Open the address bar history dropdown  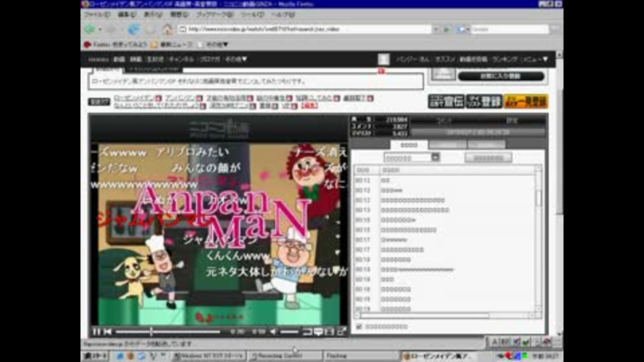[436, 29]
